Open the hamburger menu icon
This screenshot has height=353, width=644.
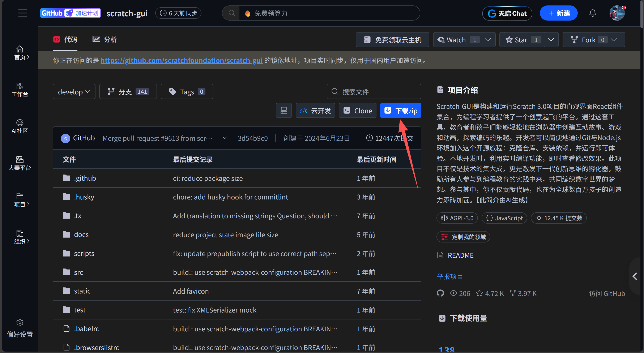22,13
